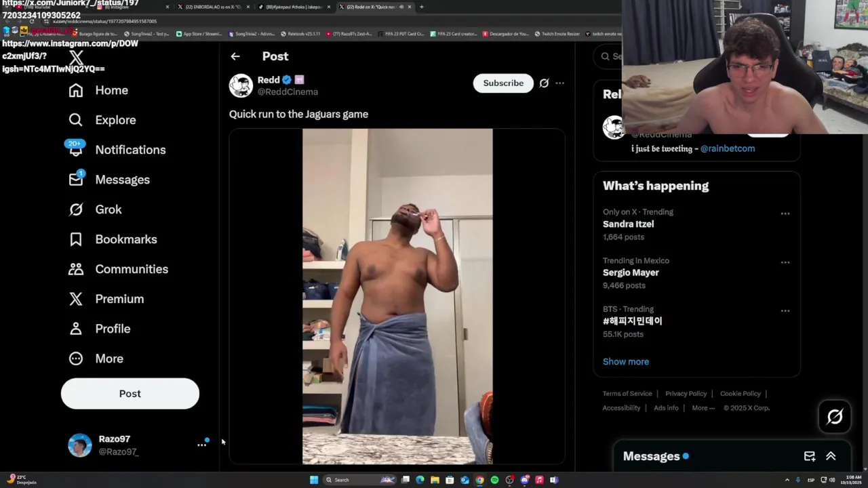Open the More menu in sidebar
The height and width of the screenshot is (488, 868).
pyautogui.click(x=96, y=359)
